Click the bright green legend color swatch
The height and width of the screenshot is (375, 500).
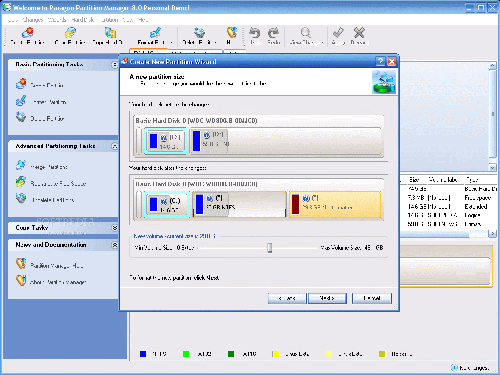(186, 354)
